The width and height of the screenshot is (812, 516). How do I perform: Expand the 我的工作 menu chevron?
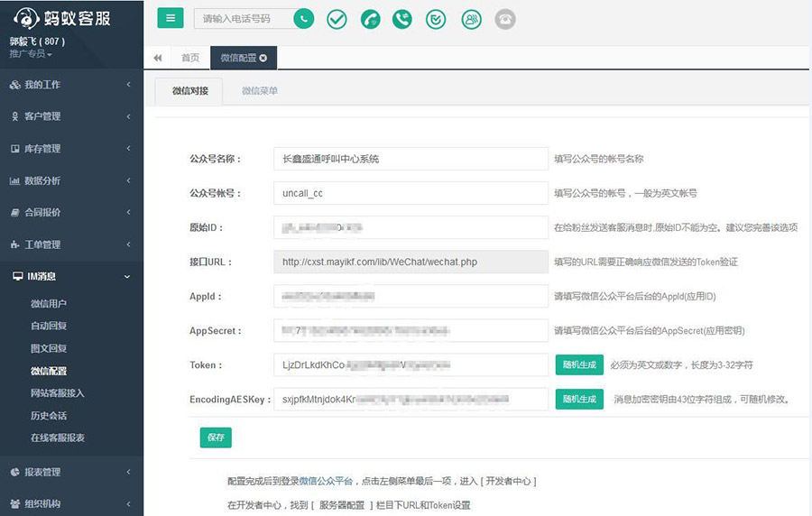[128, 85]
